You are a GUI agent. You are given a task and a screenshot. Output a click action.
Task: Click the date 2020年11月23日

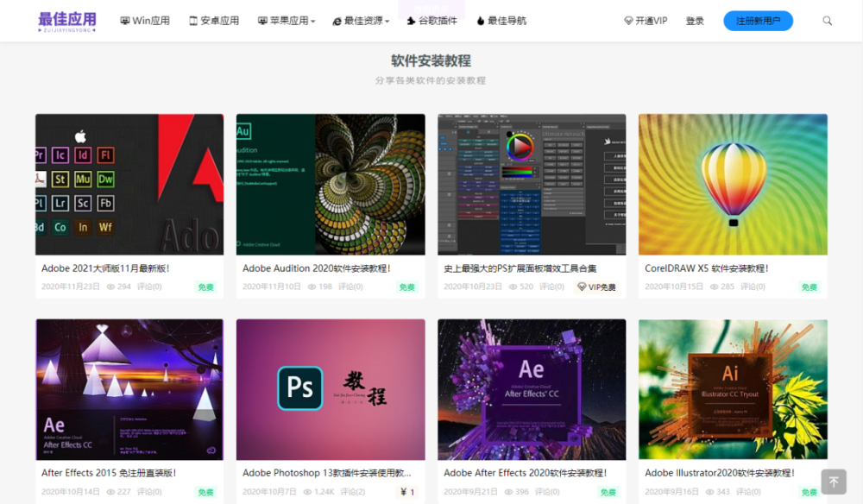71,287
